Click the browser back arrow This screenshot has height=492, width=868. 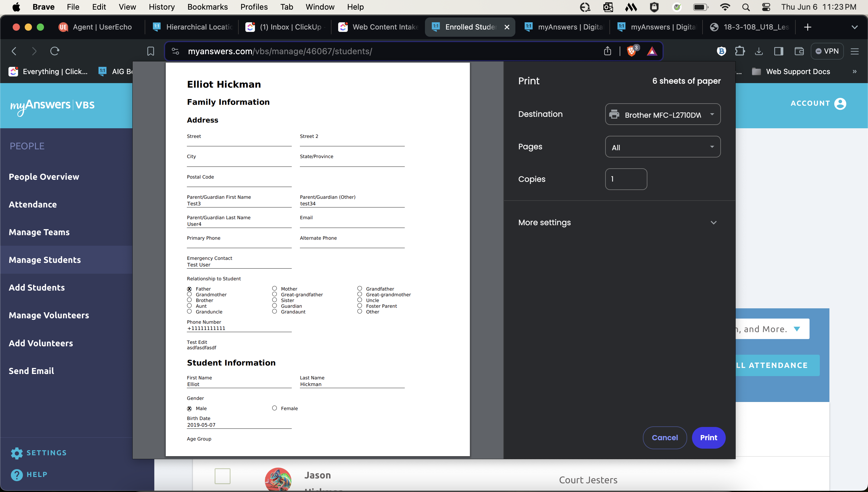14,51
